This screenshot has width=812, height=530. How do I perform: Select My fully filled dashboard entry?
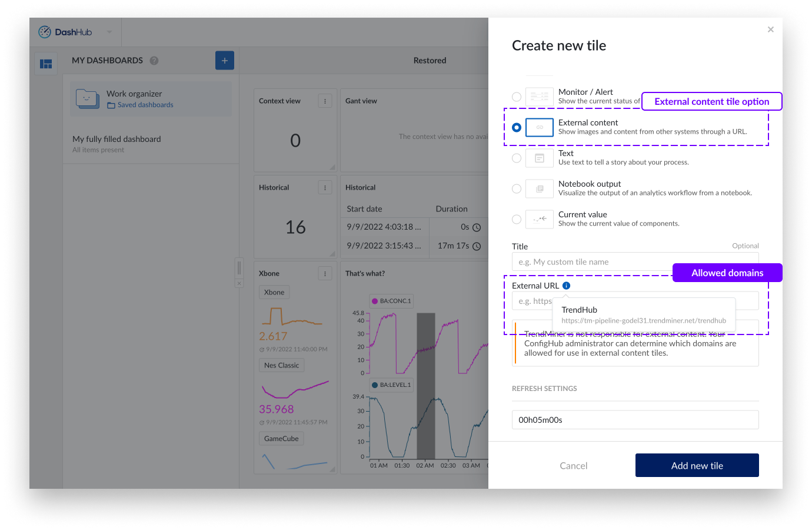pos(117,139)
